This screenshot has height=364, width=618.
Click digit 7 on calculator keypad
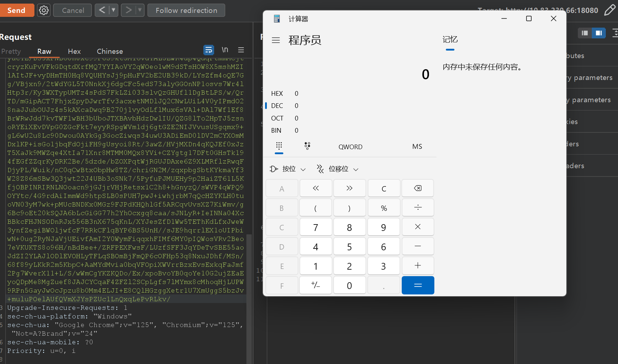pyautogui.click(x=316, y=227)
